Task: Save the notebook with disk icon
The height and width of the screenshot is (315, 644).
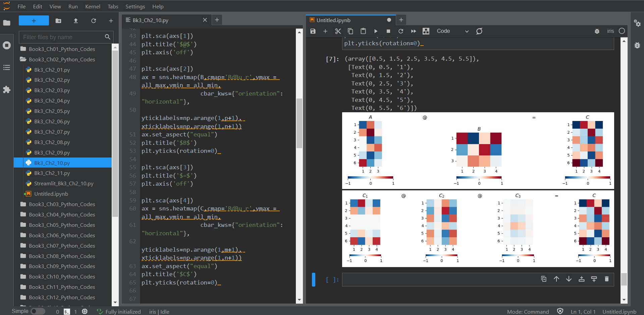Action: pos(313,31)
